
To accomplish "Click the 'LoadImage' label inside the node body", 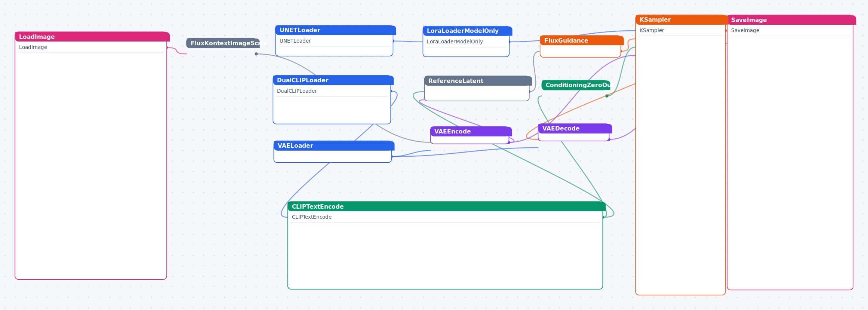I will (33, 47).
